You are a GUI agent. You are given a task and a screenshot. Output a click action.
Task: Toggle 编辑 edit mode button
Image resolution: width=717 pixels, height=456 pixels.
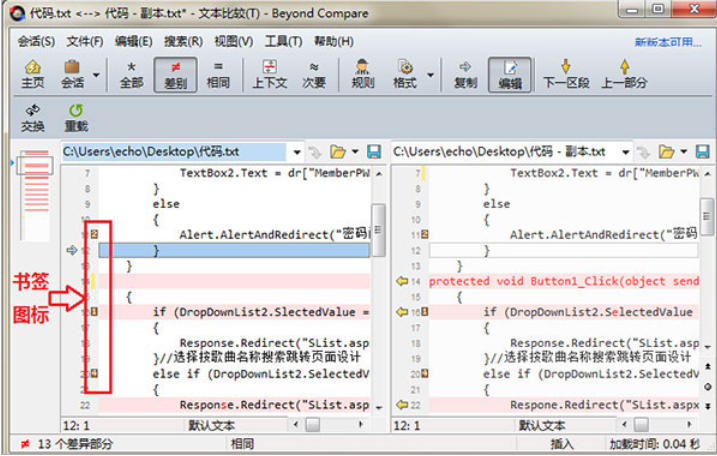pos(510,74)
